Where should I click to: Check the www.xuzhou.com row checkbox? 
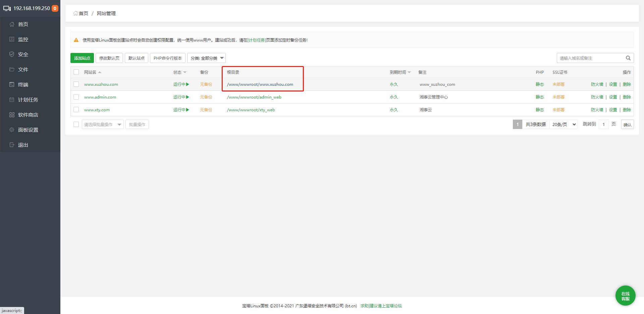(76, 84)
